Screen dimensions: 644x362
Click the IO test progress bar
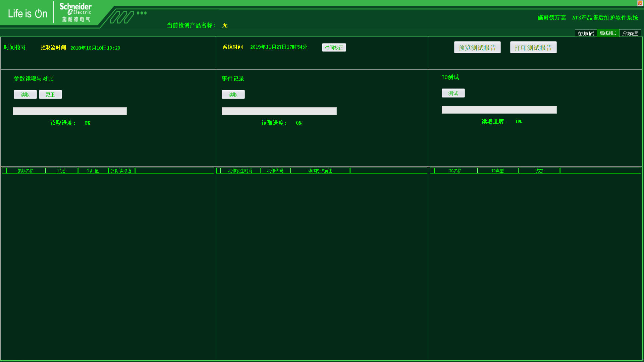[x=499, y=110]
